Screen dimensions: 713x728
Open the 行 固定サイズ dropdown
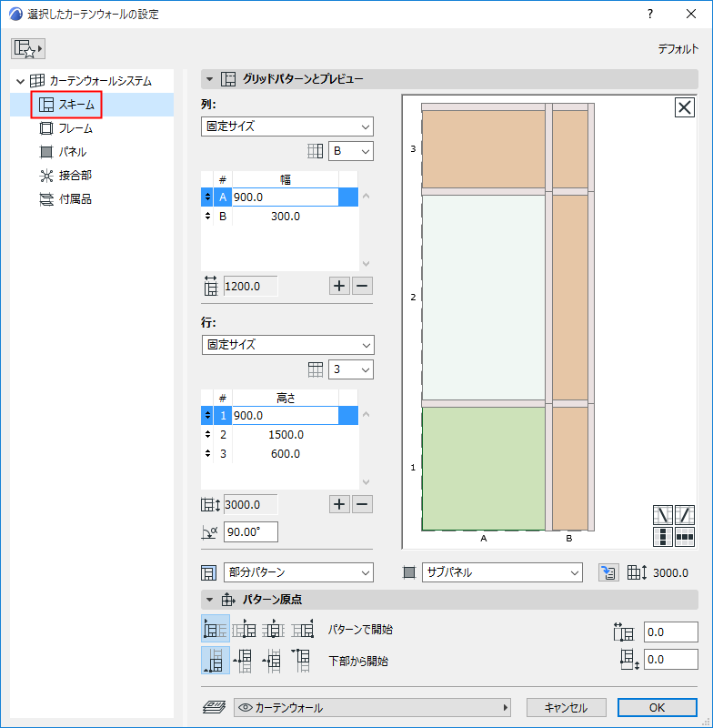pyautogui.click(x=287, y=345)
